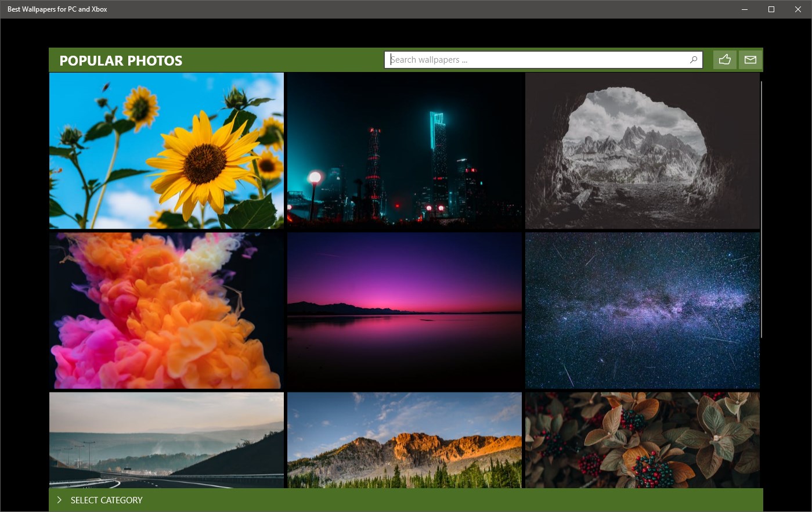Maximize the Best Wallpapers window
Image resolution: width=812 pixels, height=512 pixels.
(x=771, y=9)
